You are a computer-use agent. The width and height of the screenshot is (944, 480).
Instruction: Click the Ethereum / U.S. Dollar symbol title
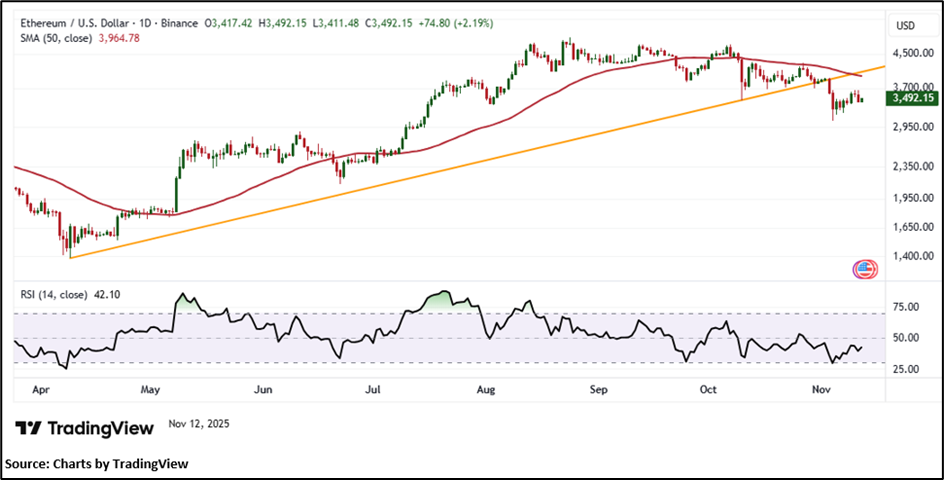coord(73,22)
